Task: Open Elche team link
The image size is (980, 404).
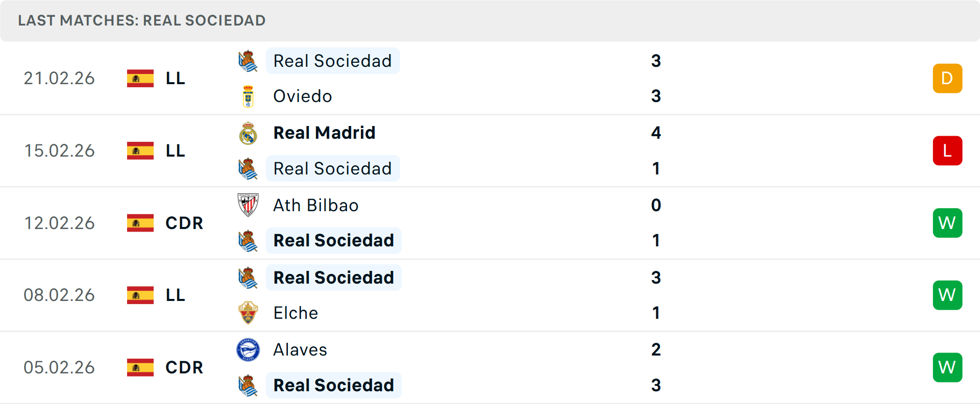Action: pyautogui.click(x=296, y=313)
